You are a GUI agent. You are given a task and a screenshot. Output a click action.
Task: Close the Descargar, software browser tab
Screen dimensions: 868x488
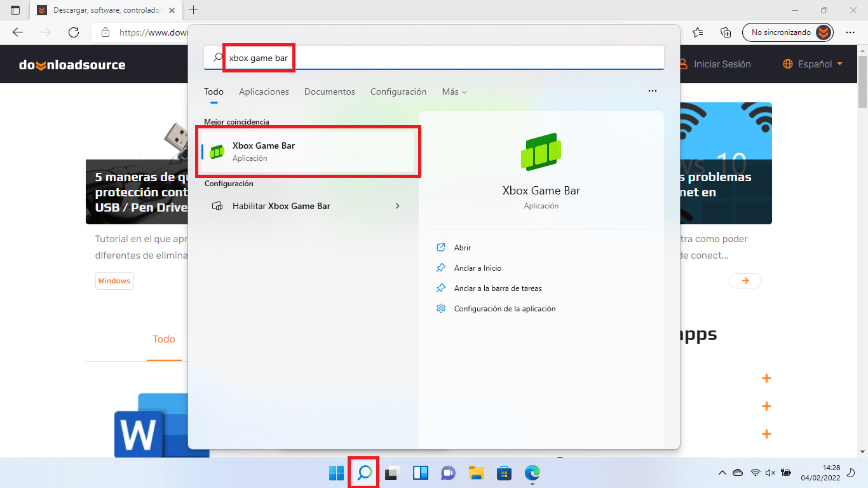172,11
